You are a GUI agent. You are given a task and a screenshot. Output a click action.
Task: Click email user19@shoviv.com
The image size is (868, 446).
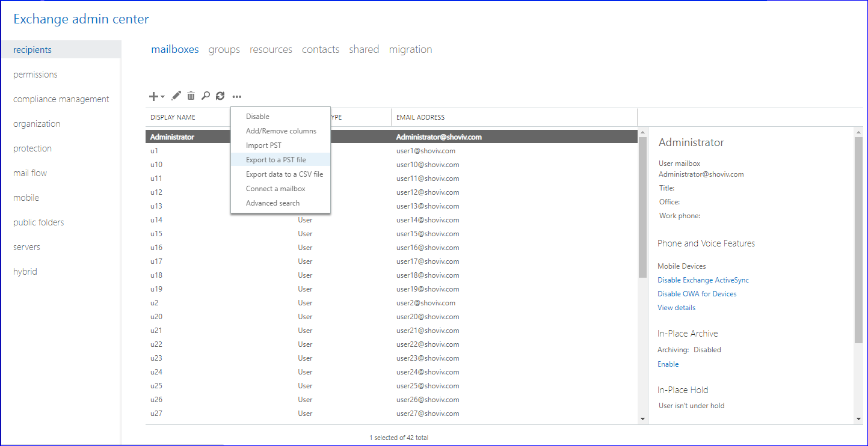point(428,289)
